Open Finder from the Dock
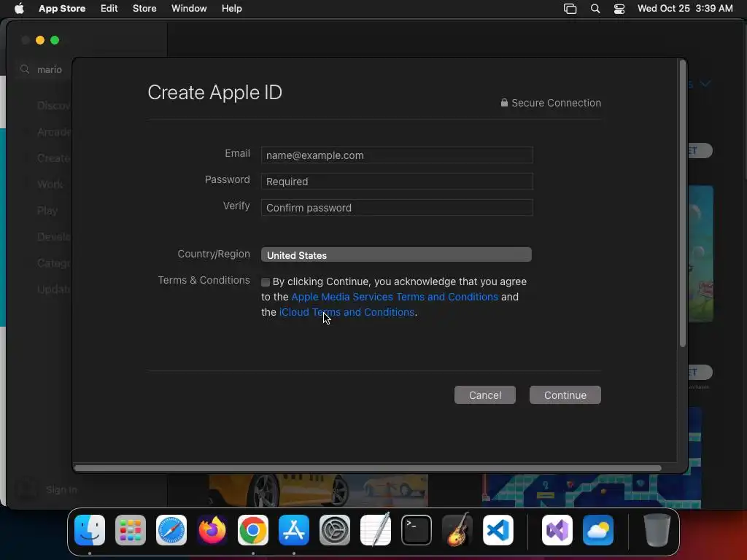This screenshot has width=747, height=560. click(x=90, y=530)
